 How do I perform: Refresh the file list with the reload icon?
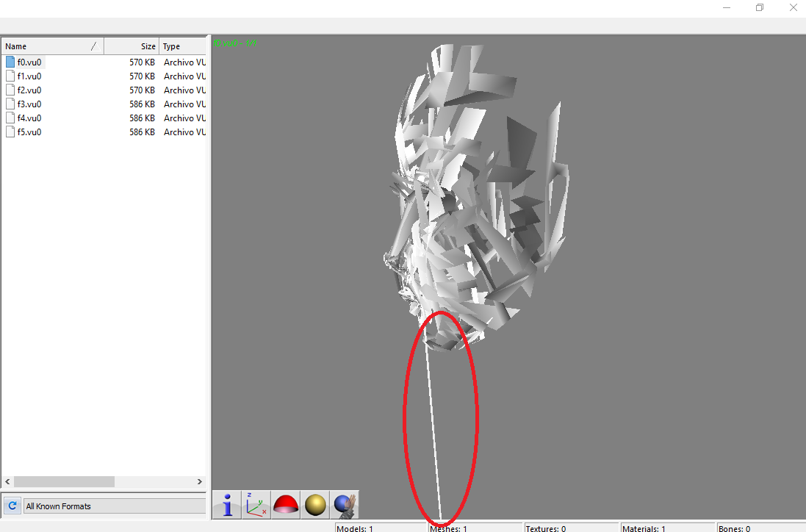[12, 506]
